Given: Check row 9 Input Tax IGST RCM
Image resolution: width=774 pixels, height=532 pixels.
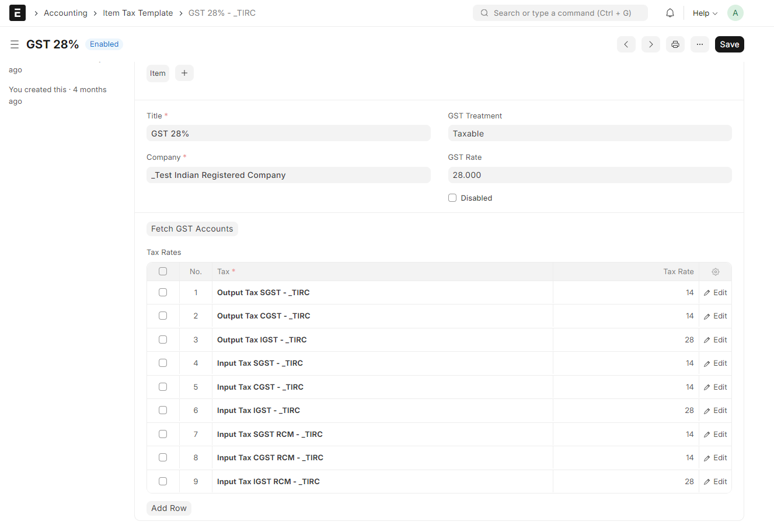Looking at the screenshot, I should tap(163, 481).
